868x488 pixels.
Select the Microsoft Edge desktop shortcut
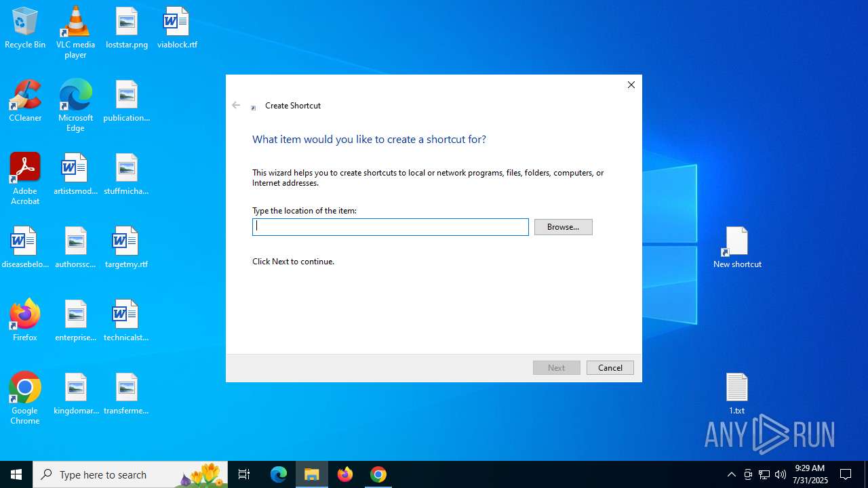tap(75, 106)
